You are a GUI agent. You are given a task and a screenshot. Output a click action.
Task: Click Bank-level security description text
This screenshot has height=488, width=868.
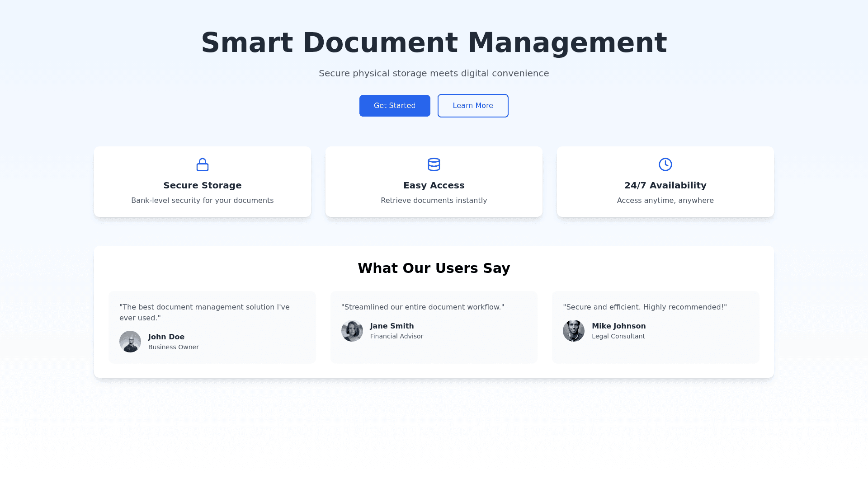click(203, 200)
